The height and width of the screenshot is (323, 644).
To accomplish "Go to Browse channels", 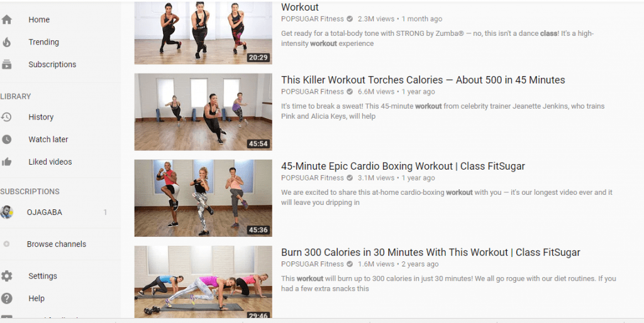I will (x=57, y=244).
